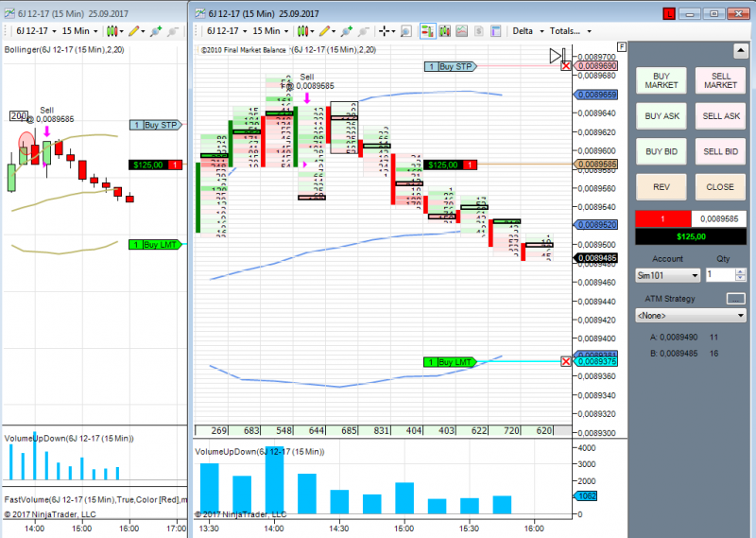Open chart Properties icon in right toolbar
Image resolution: width=756 pixels, height=538 pixels.
pyautogui.click(x=495, y=31)
